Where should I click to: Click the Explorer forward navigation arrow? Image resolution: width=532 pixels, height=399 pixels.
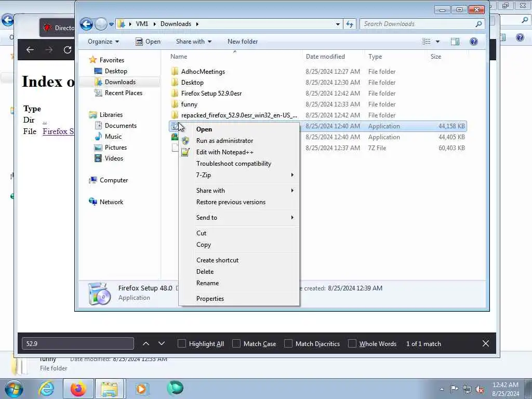point(101,24)
